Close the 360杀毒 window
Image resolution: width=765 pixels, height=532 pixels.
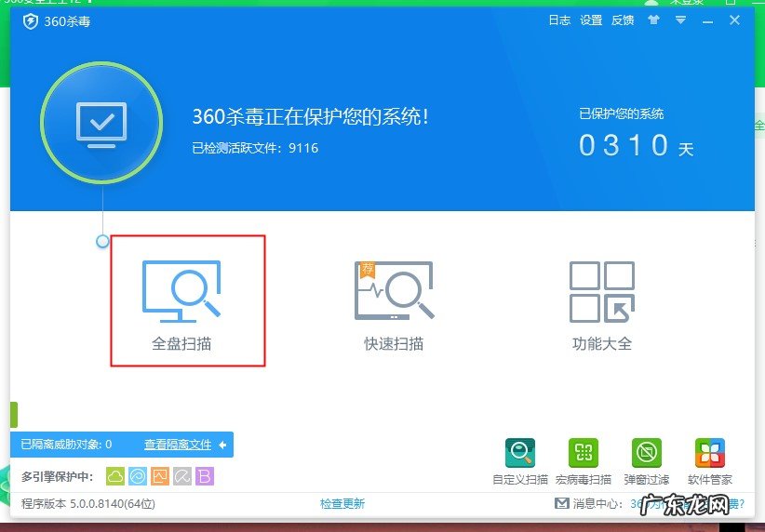coord(734,20)
